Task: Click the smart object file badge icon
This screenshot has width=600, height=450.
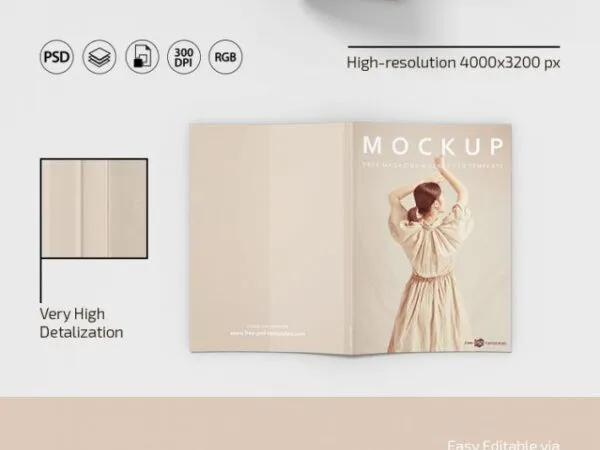Action: coord(142,57)
